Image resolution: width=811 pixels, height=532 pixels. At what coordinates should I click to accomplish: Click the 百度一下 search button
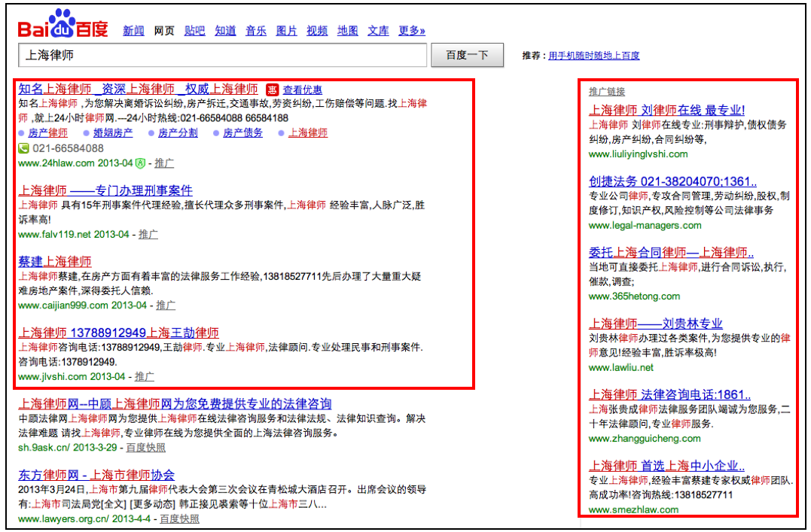click(467, 55)
